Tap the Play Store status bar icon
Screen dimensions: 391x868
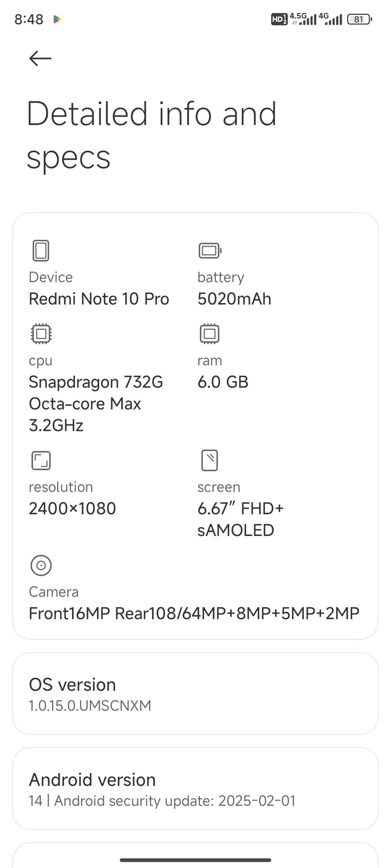[57, 19]
